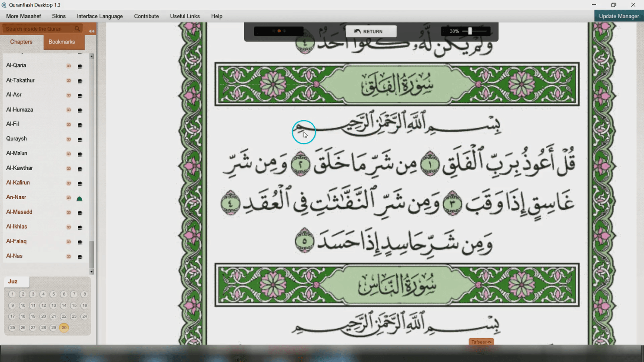
Task: Click the juz 30 badge beside Al-Fil
Action: pyautogui.click(x=69, y=125)
